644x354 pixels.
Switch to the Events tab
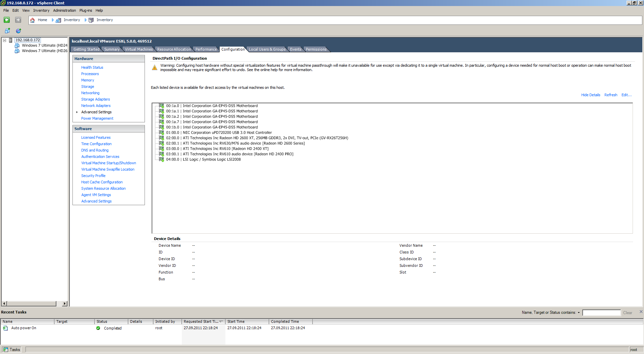pos(296,49)
